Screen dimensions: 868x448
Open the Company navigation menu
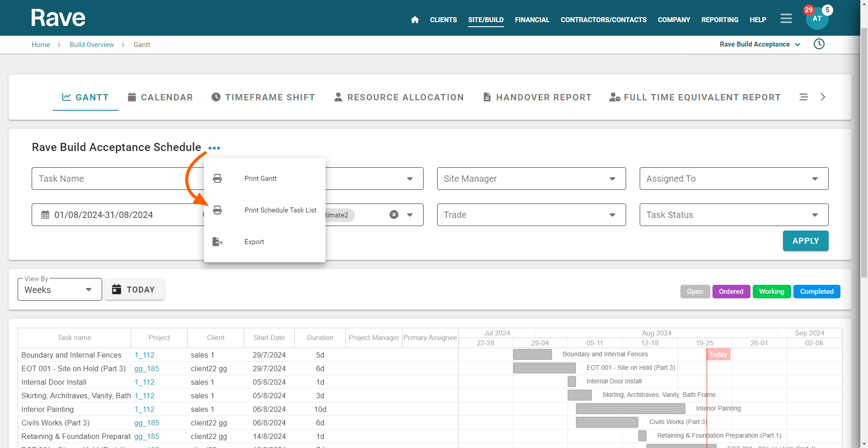(674, 20)
